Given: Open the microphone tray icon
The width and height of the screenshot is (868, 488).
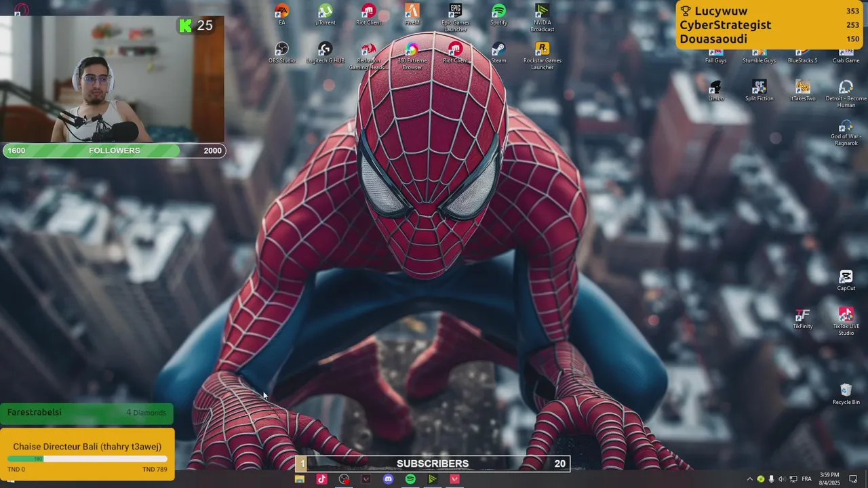Looking at the screenshot, I should [771, 479].
